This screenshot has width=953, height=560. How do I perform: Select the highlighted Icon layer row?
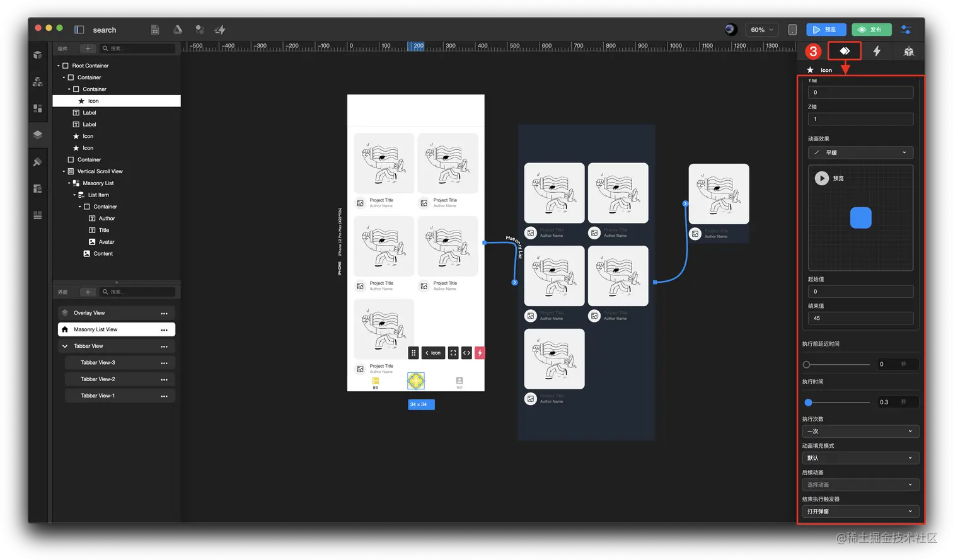click(117, 101)
